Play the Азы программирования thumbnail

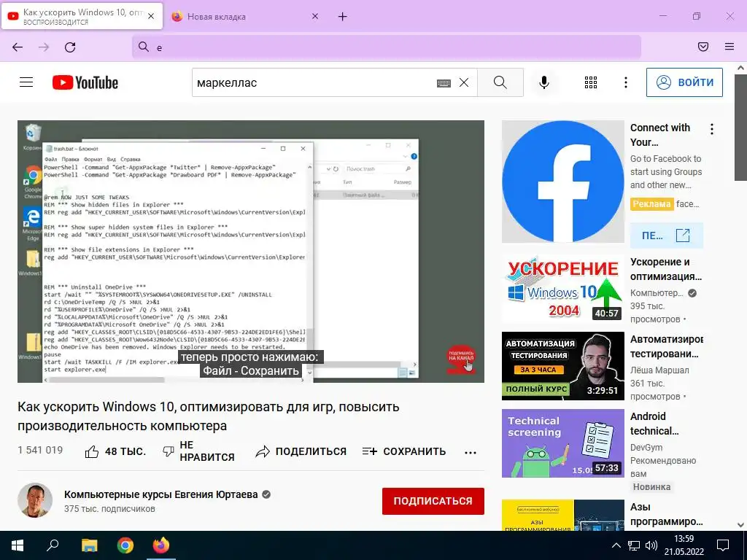(x=562, y=516)
